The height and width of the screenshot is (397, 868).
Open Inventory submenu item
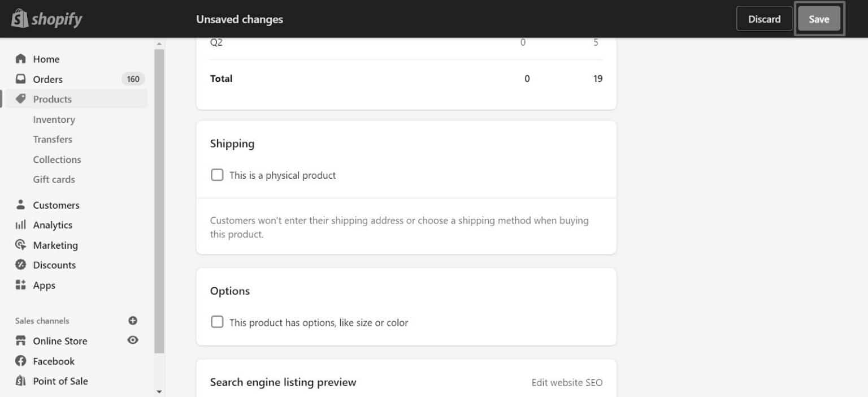(x=54, y=119)
